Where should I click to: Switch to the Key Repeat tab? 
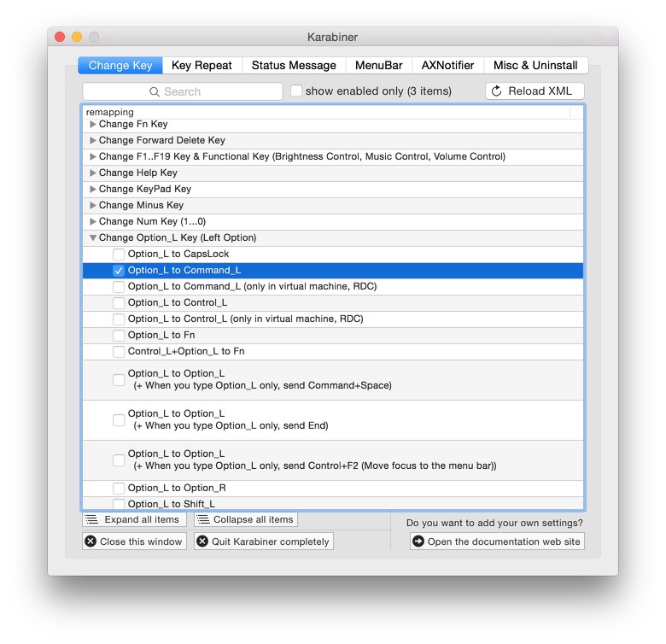point(202,66)
